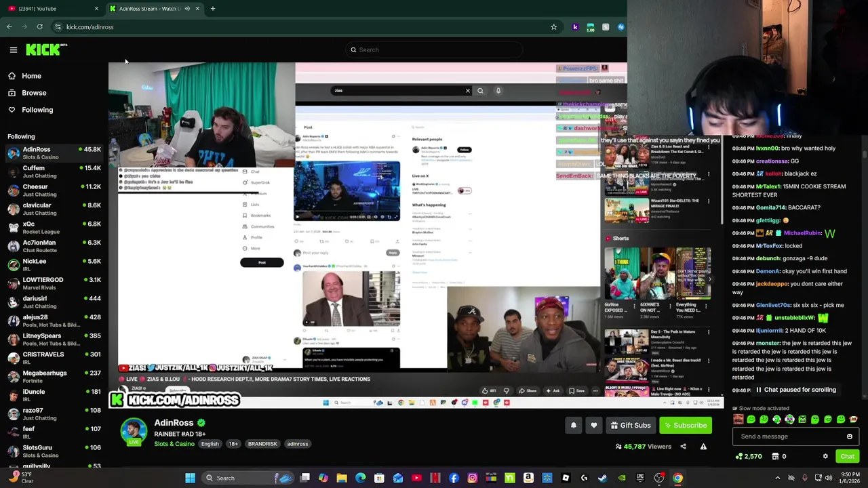Open the Kick sidebar hamburger menu
This screenshot has width=868, height=488.
[13, 49]
